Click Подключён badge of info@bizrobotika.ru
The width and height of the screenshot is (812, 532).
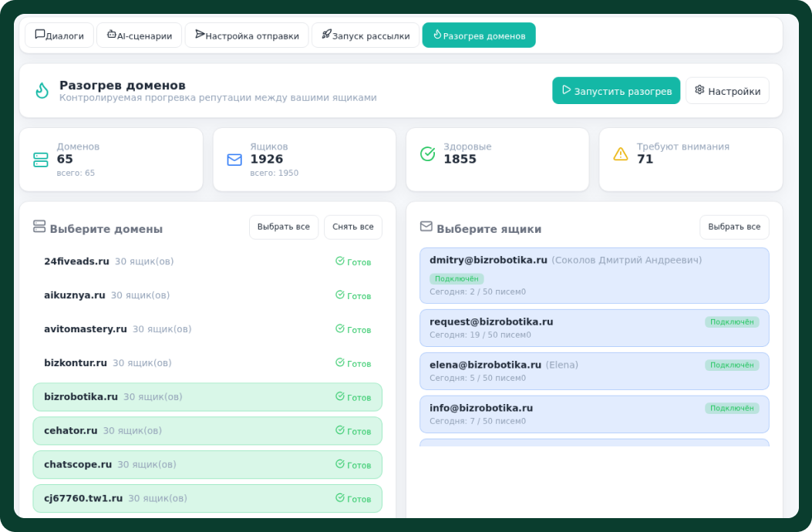[x=732, y=408]
